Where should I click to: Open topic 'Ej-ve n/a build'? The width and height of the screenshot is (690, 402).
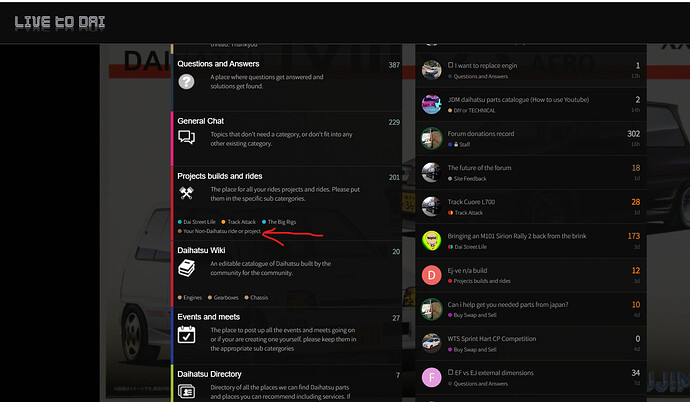coord(467,270)
